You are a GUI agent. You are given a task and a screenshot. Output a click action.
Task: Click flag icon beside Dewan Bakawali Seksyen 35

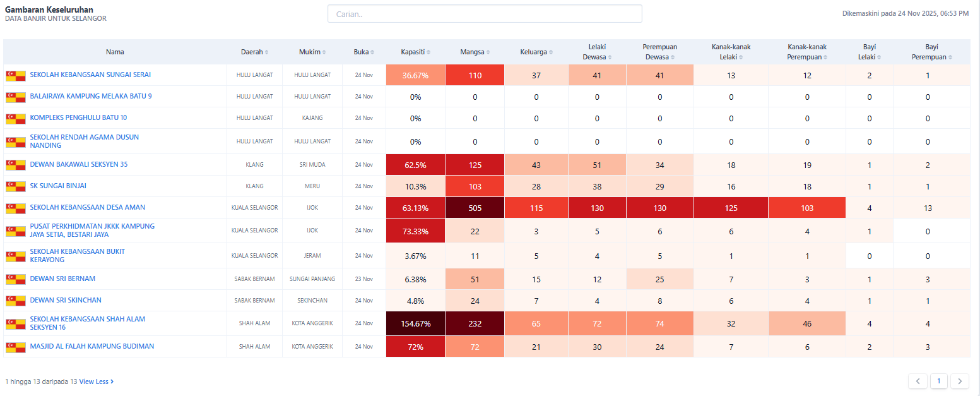[15, 165]
